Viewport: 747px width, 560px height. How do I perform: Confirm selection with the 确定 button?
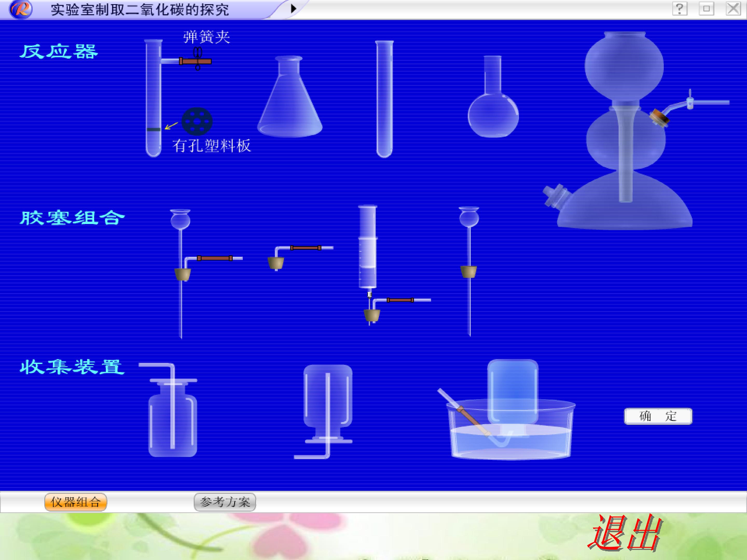click(658, 416)
